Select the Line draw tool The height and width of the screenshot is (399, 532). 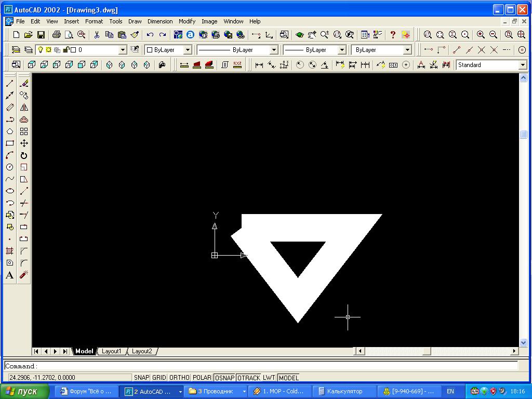10,83
